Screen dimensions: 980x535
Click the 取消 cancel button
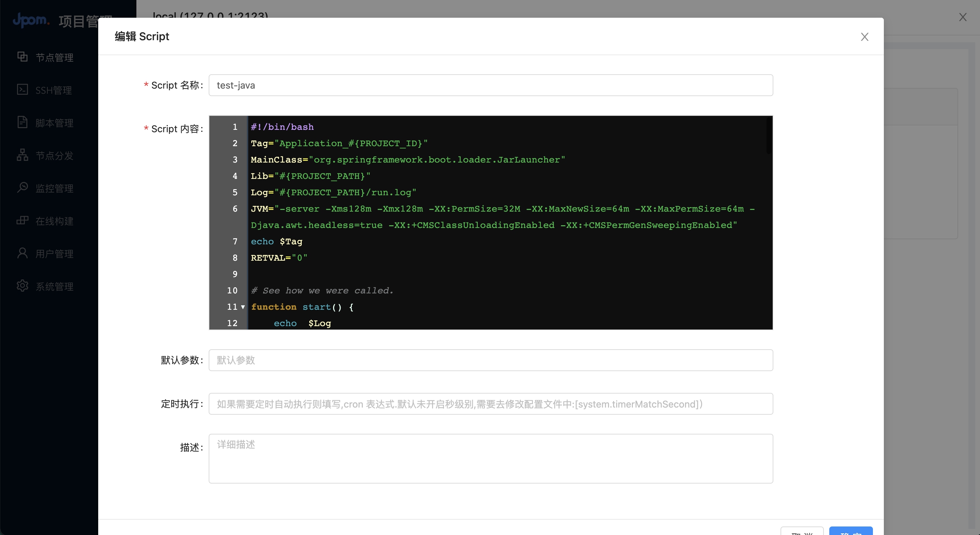pos(802,531)
